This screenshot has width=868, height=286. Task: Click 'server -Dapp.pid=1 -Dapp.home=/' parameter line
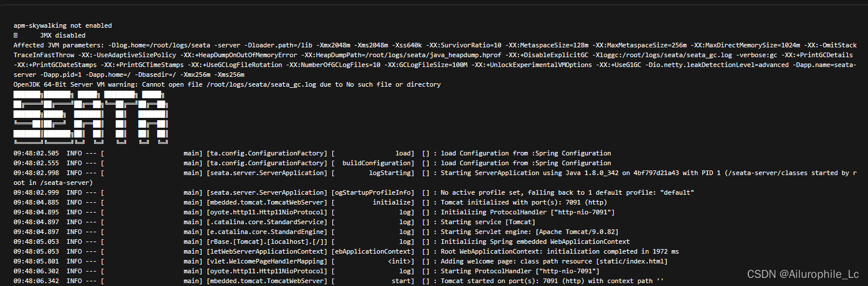click(x=129, y=75)
